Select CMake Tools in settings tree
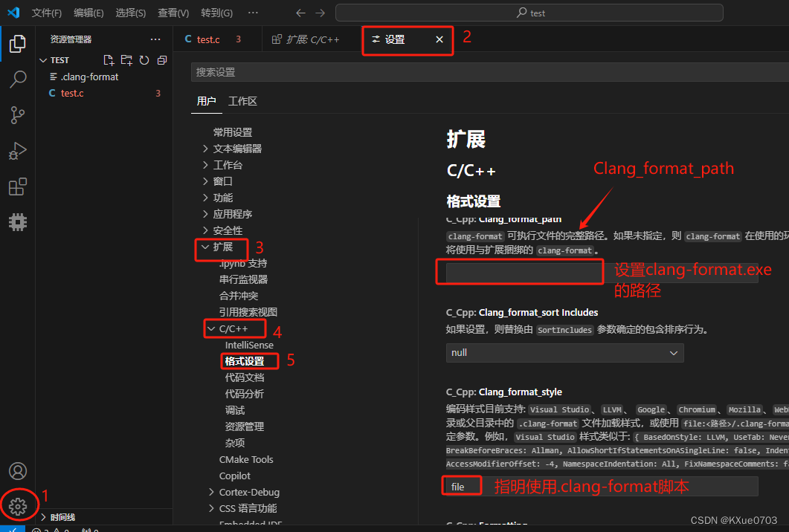The height and width of the screenshot is (532, 789). [246, 460]
